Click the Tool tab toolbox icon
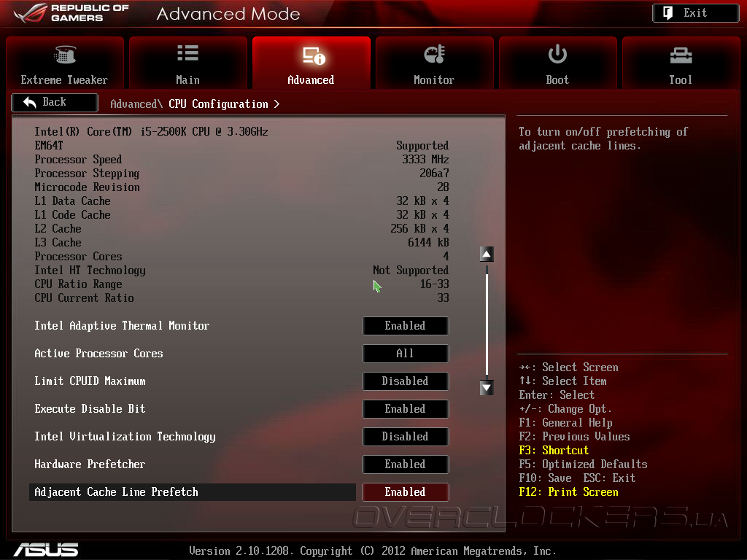The image size is (747, 560). (x=681, y=55)
